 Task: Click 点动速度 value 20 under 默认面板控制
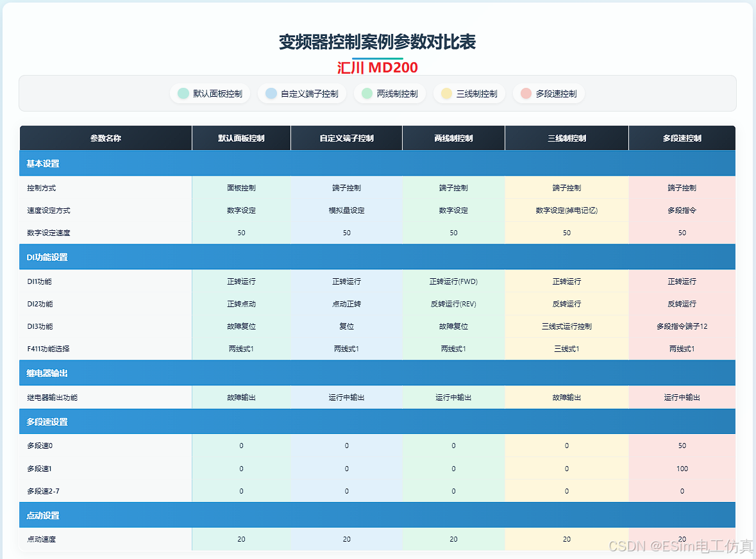(242, 539)
